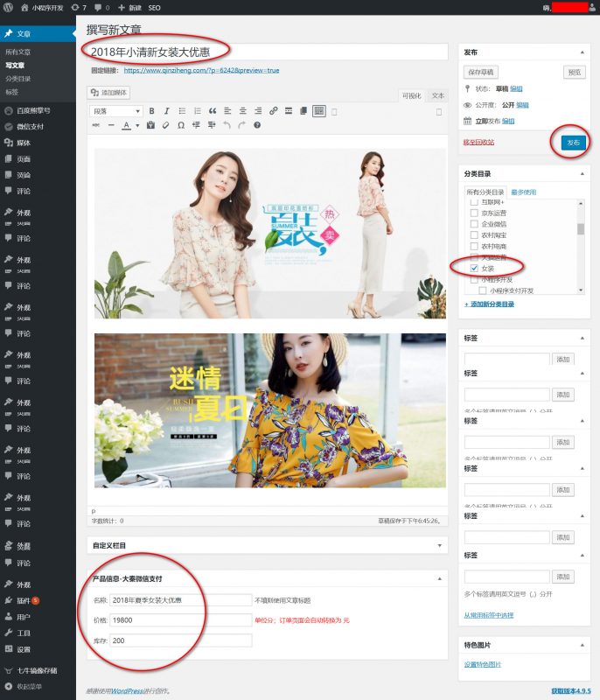Check the 小程序开发 category
600x700 pixels.
coord(474,280)
